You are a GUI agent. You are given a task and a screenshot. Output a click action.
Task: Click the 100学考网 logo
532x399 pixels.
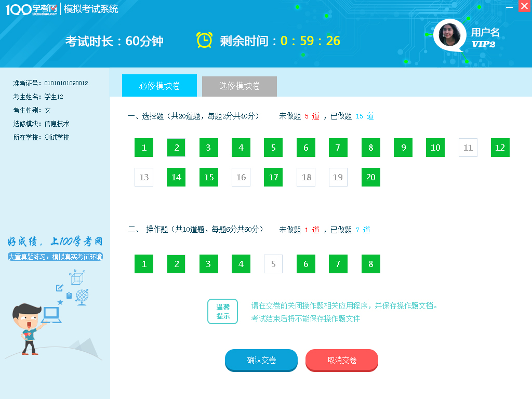pyautogui.click(x=31, y=9)
